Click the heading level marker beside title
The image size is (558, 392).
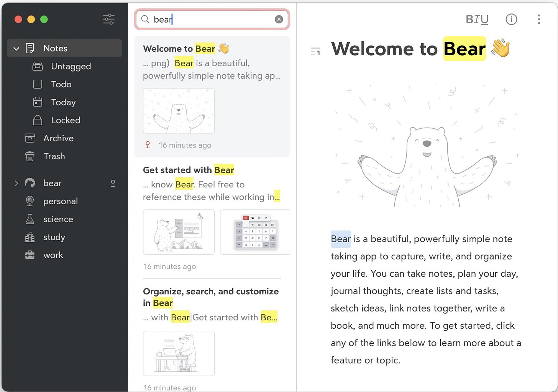315,52
